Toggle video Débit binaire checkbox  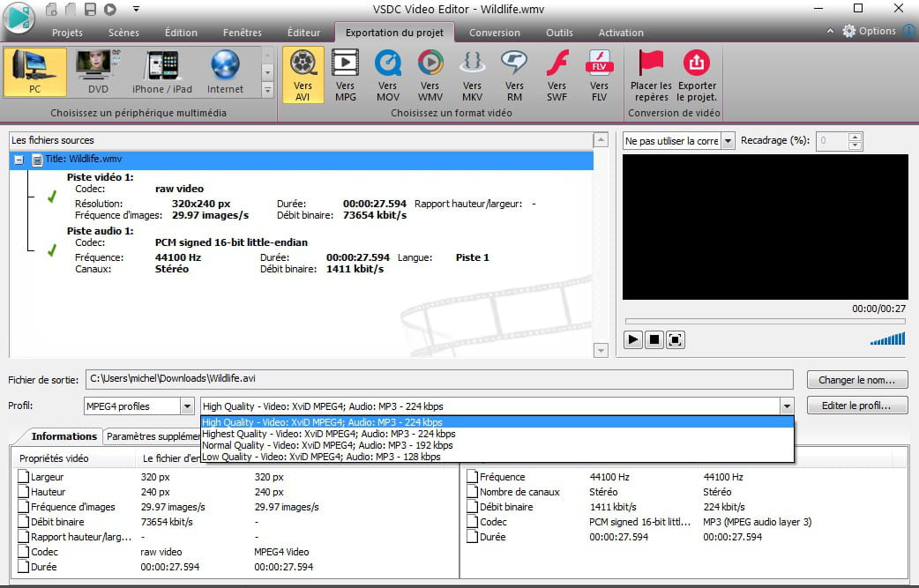click(24, 522)
